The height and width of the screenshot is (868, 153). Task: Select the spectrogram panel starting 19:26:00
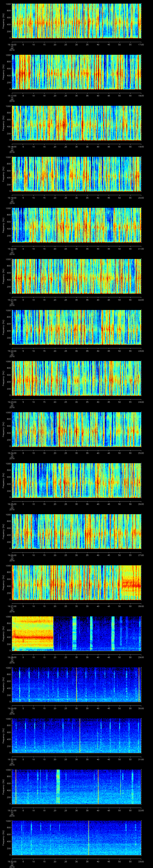coord(76,531)
